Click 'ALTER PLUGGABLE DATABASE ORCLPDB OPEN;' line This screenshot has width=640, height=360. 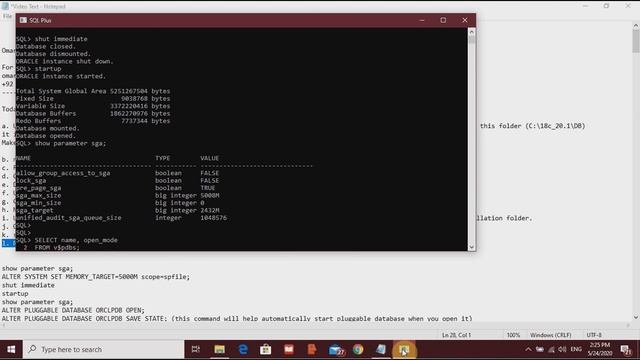tap(73, 310)
